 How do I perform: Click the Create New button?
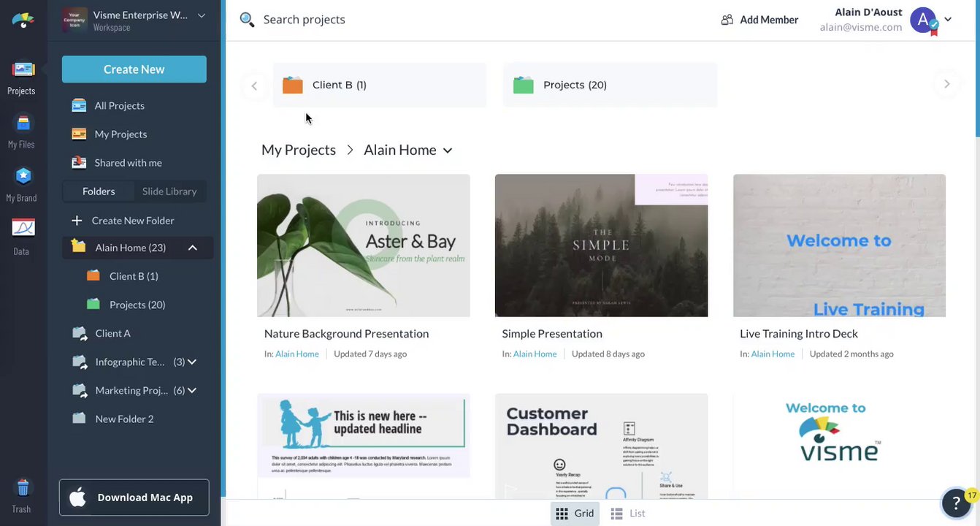[134, 69]
